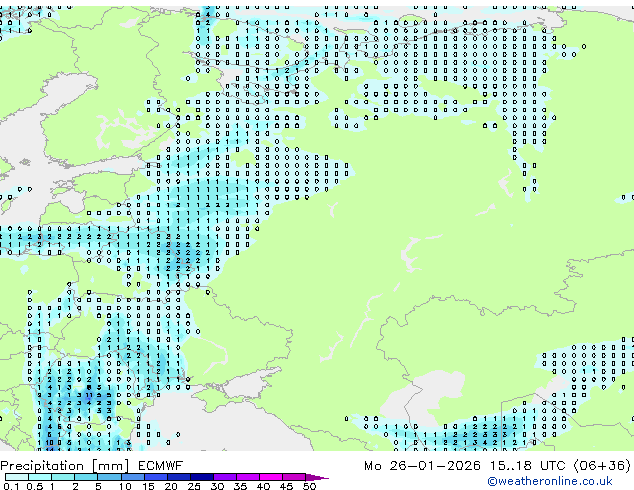The width and height of the screenshot is (634, 490).
Task: Click the '15..18 UTC' time range text
Action: [528, 466]
